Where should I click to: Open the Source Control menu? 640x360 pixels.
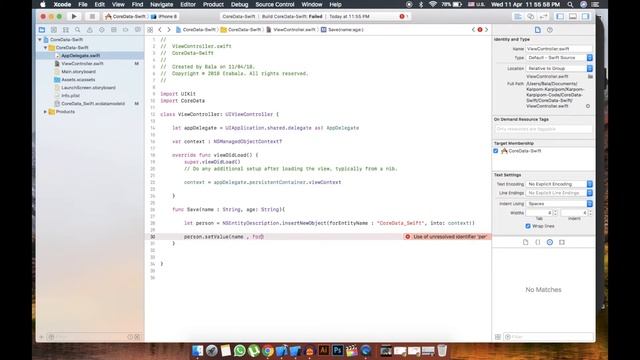[275, 4]
